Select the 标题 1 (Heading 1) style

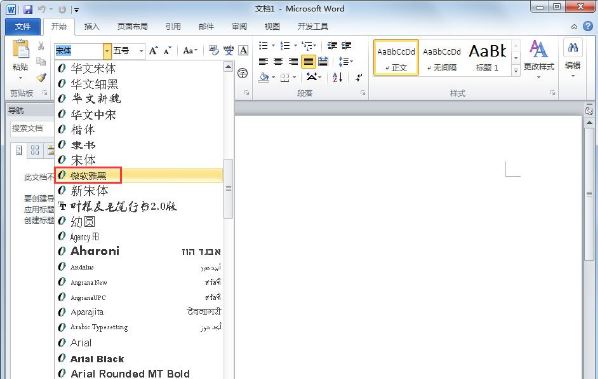pyautogui.click(x=487, y=58)
